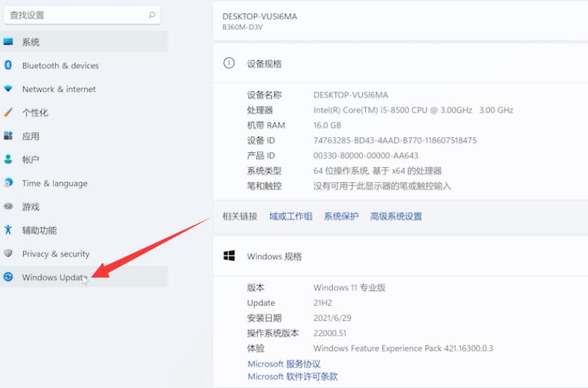Open the 帐户 settings page
Image resolution: width=588 pixels, height=388 pixels.
coord(84,160)
